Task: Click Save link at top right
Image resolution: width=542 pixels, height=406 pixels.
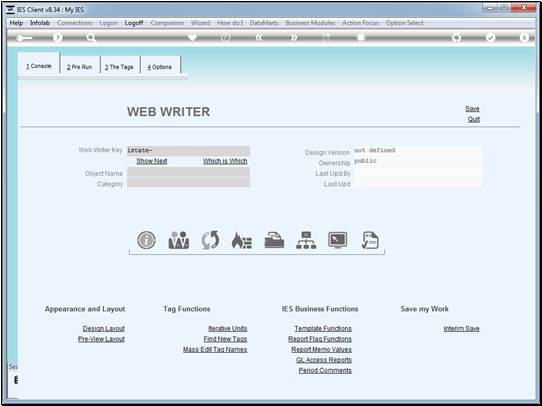Action: 472,109
